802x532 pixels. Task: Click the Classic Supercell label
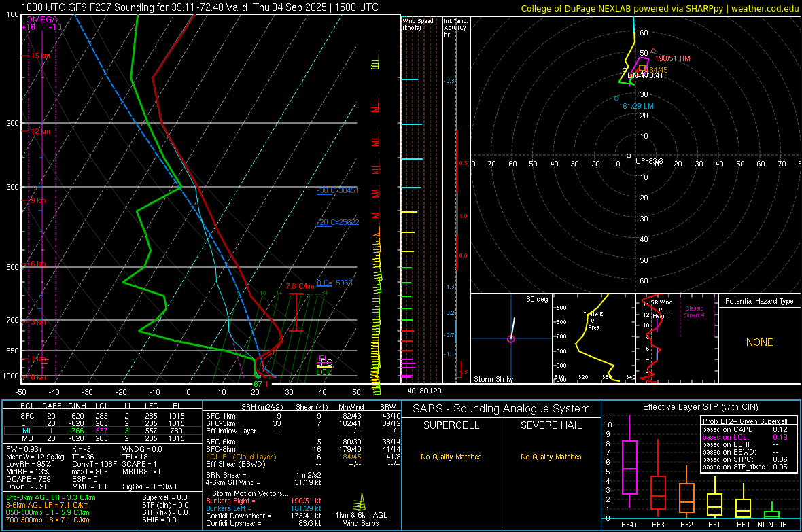point(694,312)
